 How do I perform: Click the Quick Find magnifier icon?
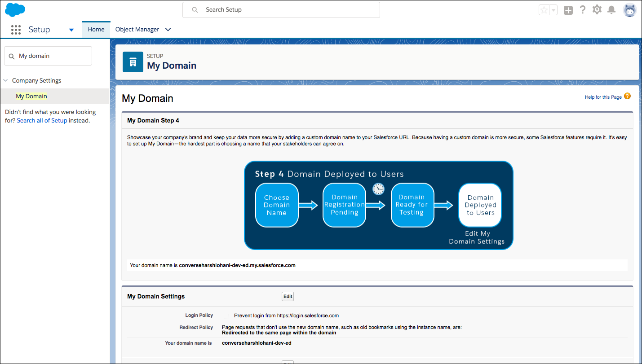(12, 56)
